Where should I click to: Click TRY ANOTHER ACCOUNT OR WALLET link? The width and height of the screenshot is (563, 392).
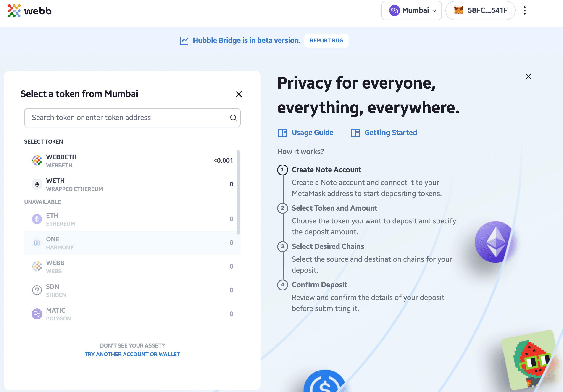pos(132,354)
